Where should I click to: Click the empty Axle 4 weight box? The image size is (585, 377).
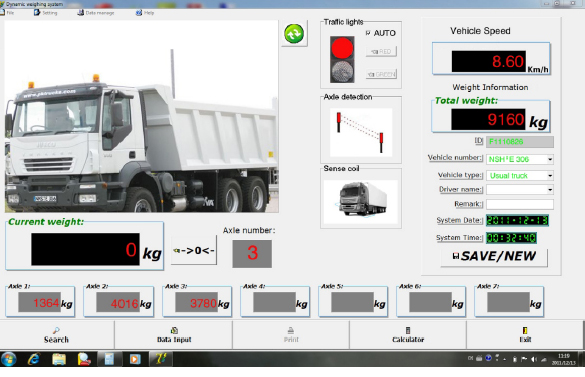click(x=274, y=302)
